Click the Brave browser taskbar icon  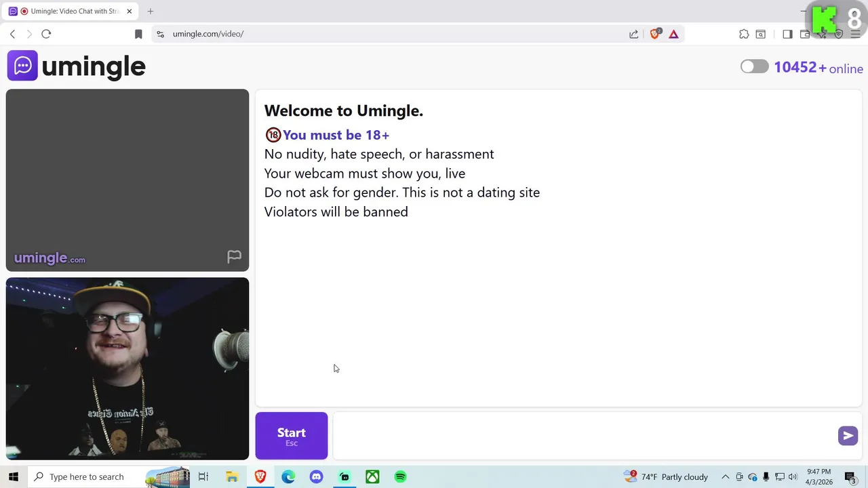pyautogui.click(x=260, y=476)
